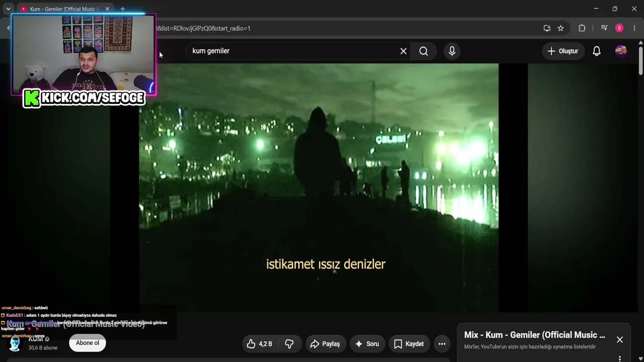
Task: Select the Kum - Gemiler browser tab
Action: 64,9
